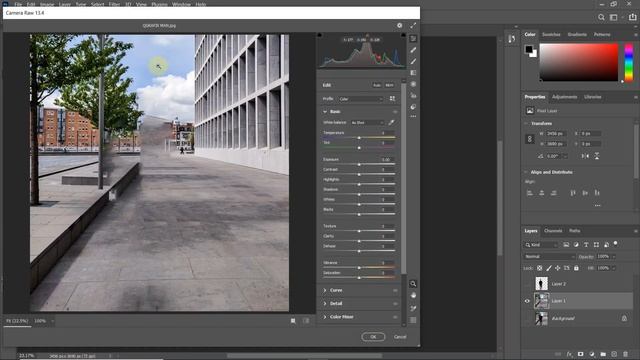Toggle the Color Sampler overlay tool
640x360 pixels.
[413, 309]
